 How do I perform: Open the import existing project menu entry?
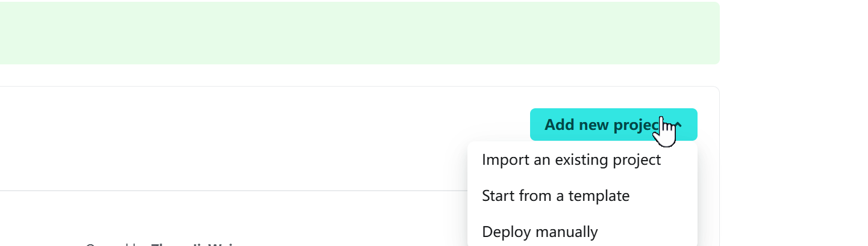pyautogui.click(x=571, y=160)
